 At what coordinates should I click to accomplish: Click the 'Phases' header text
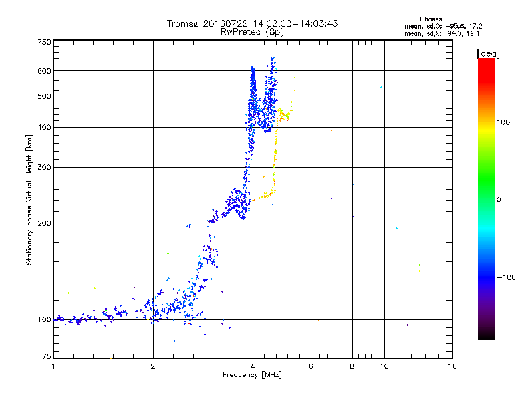tap(430, 19)
